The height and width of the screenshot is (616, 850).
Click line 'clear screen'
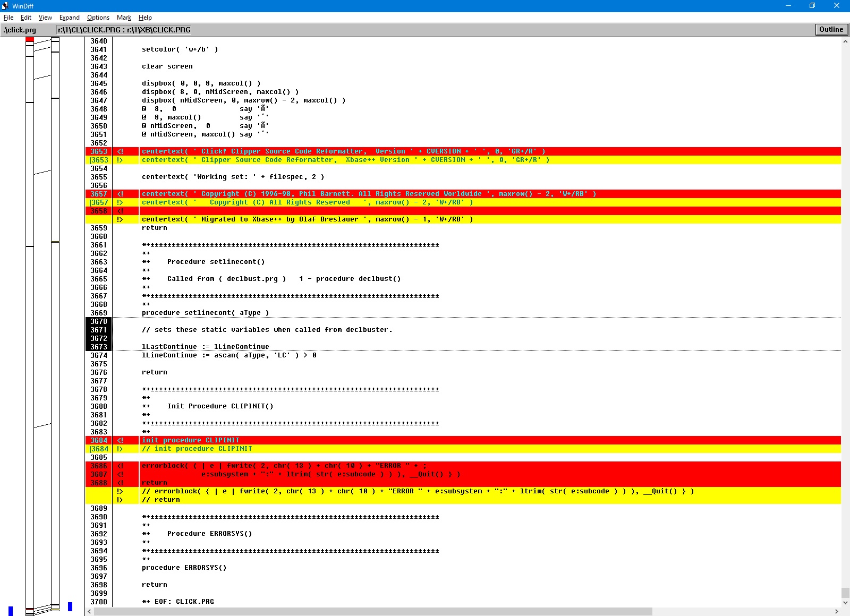tap(167, 66)
